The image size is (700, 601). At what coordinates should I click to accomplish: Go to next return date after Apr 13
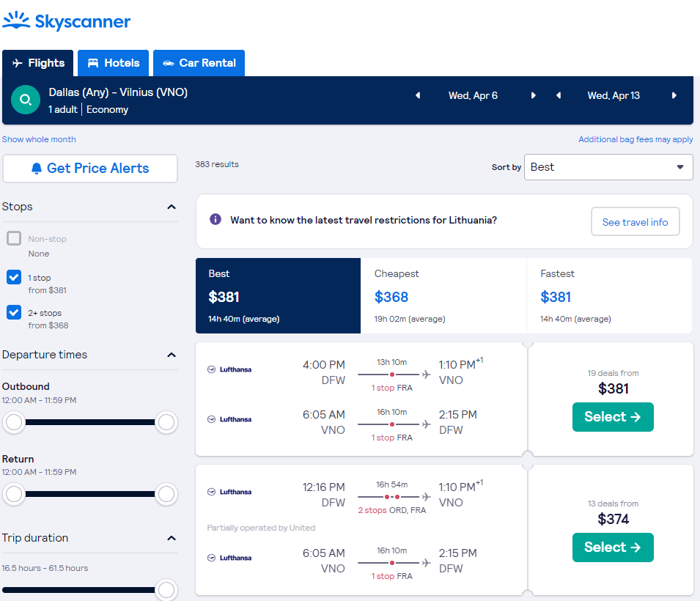[x=674, y=95]
